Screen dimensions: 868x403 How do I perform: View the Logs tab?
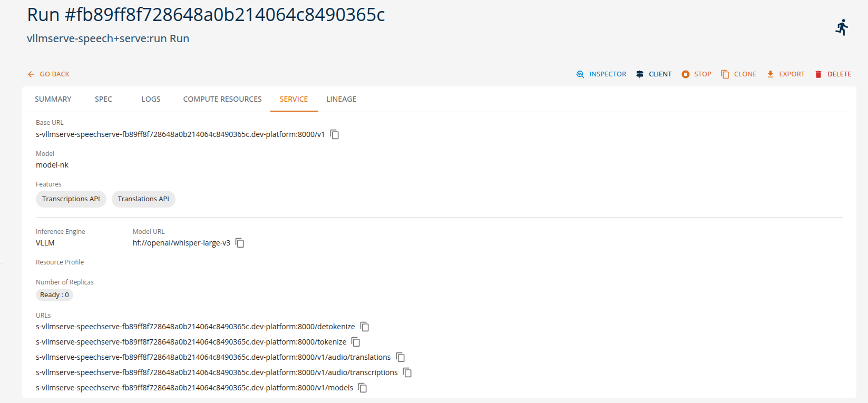click(x=151, y=99)
